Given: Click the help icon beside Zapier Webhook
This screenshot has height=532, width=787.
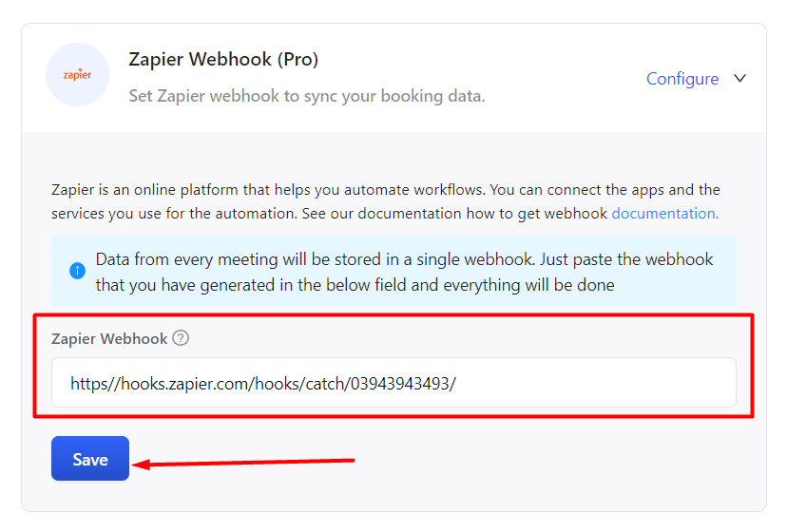Looking at the screenshot, I should (181, 338).
